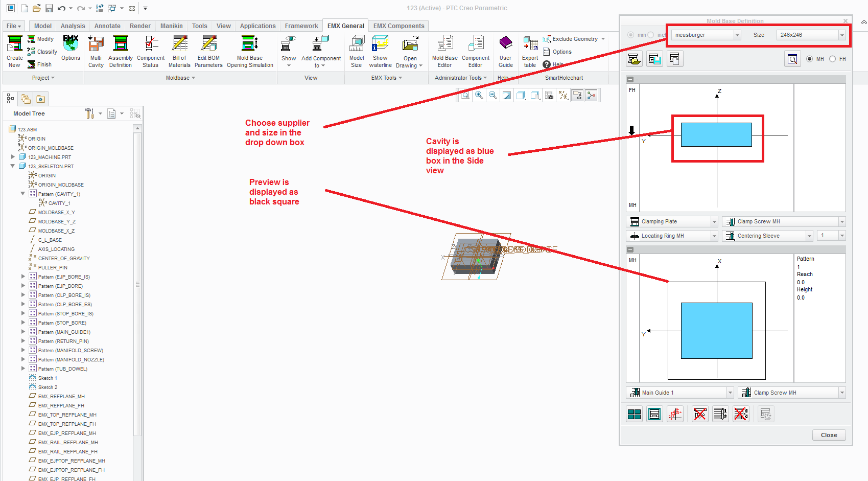Click the delete mold base red-X icon

[700, 414]
